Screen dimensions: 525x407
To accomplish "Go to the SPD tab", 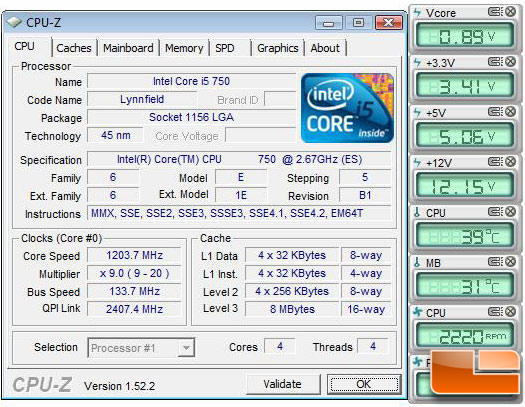I will pos(225,48).
